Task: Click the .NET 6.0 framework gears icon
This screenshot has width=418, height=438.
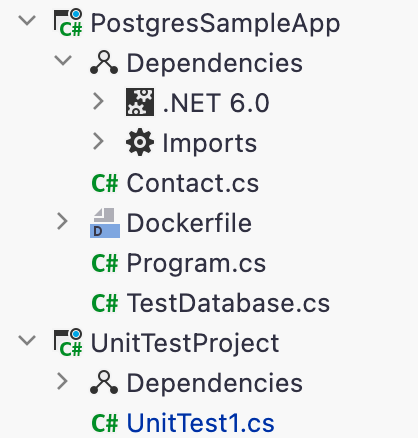Action: [140, 102]
